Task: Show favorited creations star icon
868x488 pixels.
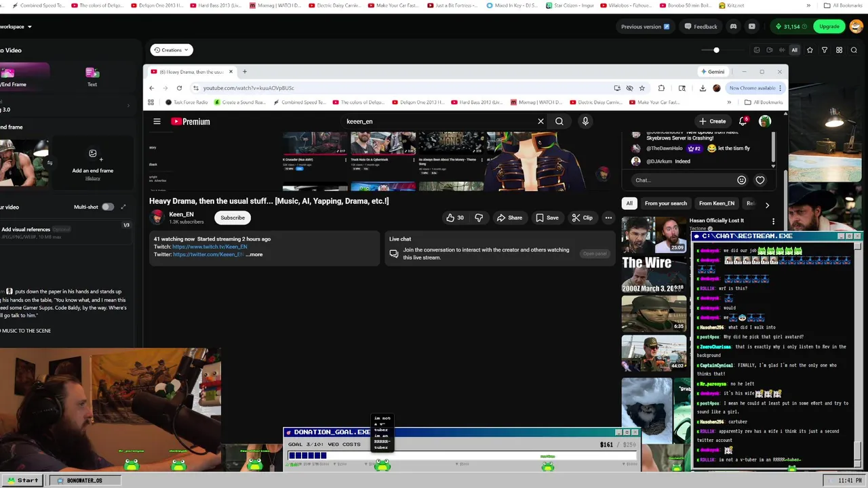Action: (810, 49)
